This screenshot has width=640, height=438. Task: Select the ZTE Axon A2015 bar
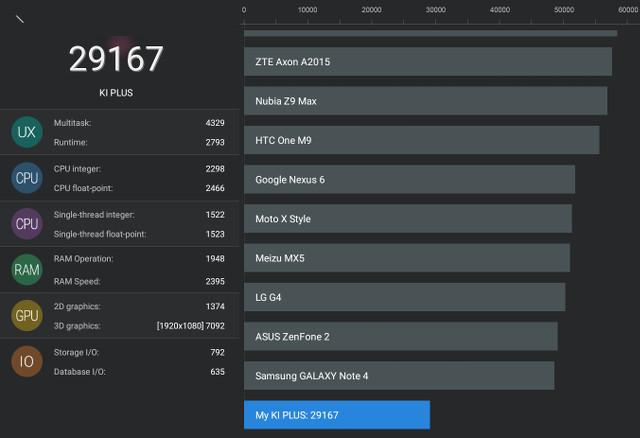[428, 62]
